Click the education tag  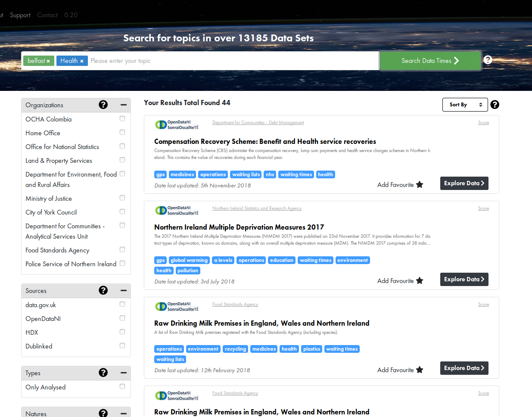pos(282,260)
